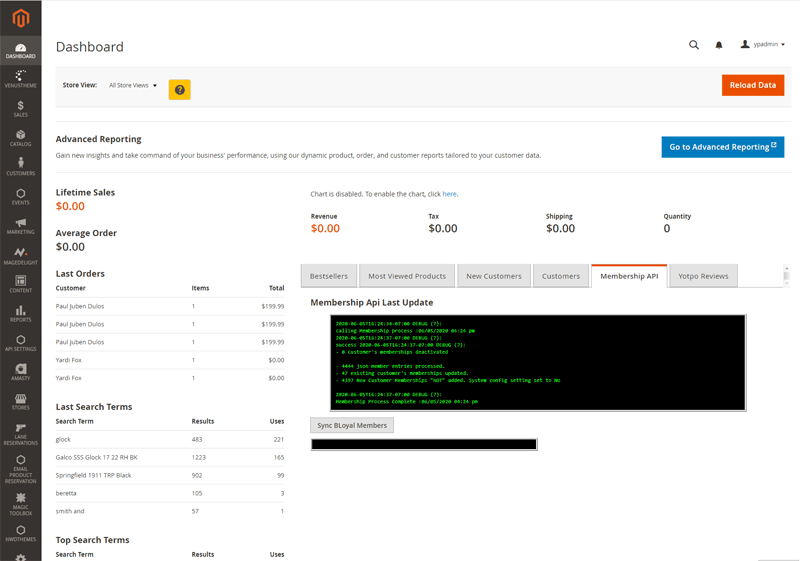
Task: Click the Reload Data button
Action: pyautogui.click(x=752, y=85)
